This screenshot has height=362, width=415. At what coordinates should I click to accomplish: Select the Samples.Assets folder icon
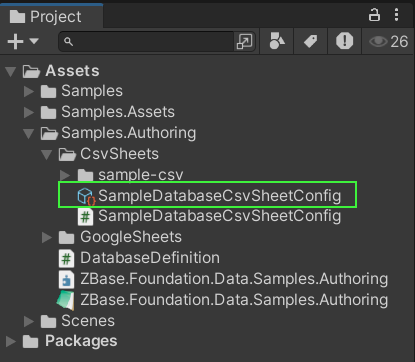48,113
